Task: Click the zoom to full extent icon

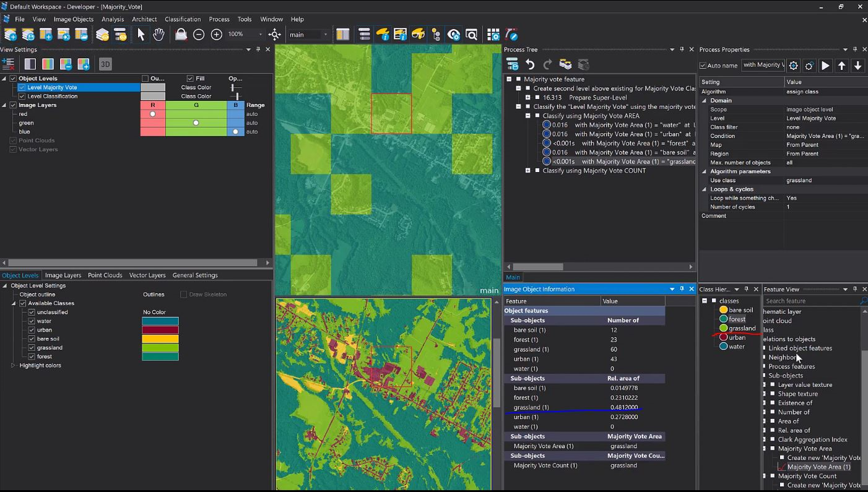Action: (274, 35)
